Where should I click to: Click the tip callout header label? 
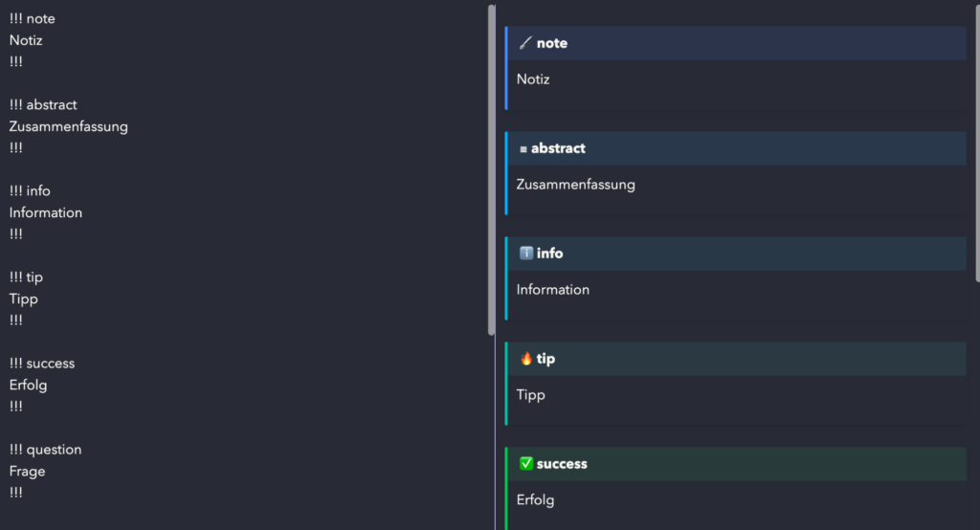pos(546,359)
